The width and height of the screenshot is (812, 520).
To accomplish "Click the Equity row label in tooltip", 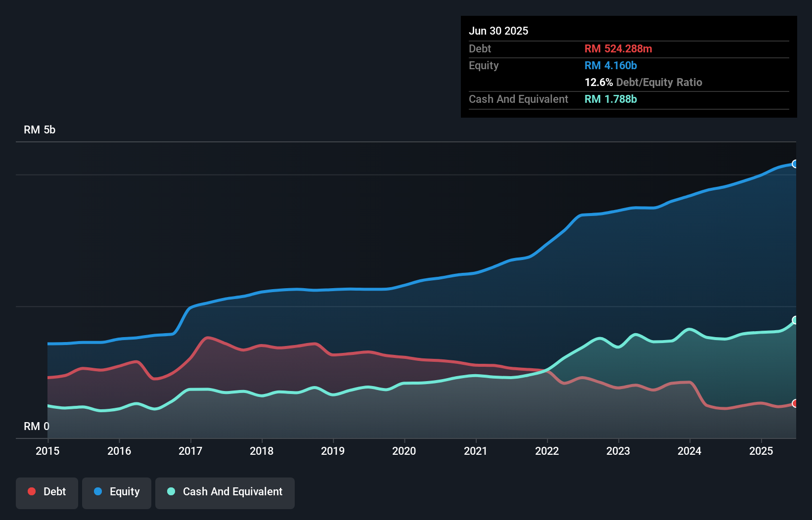I will click(x=484, y=65).
